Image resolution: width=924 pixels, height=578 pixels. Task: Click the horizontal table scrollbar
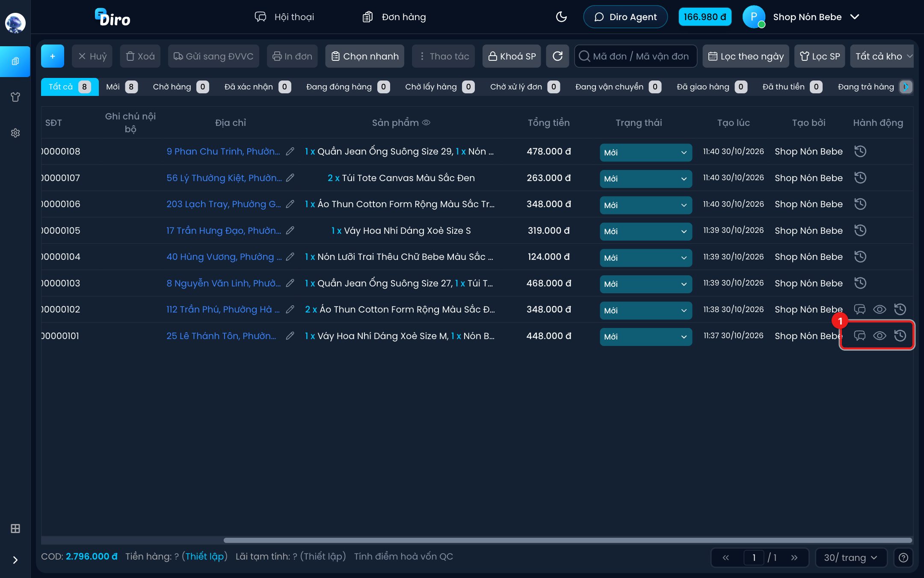pos(568,540)
